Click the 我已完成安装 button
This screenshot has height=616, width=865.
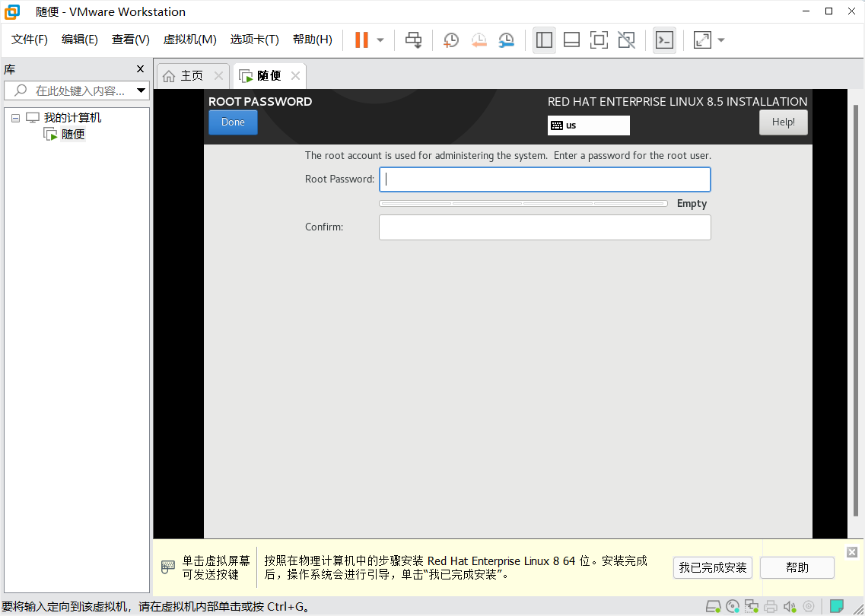[x=713, y=567]
